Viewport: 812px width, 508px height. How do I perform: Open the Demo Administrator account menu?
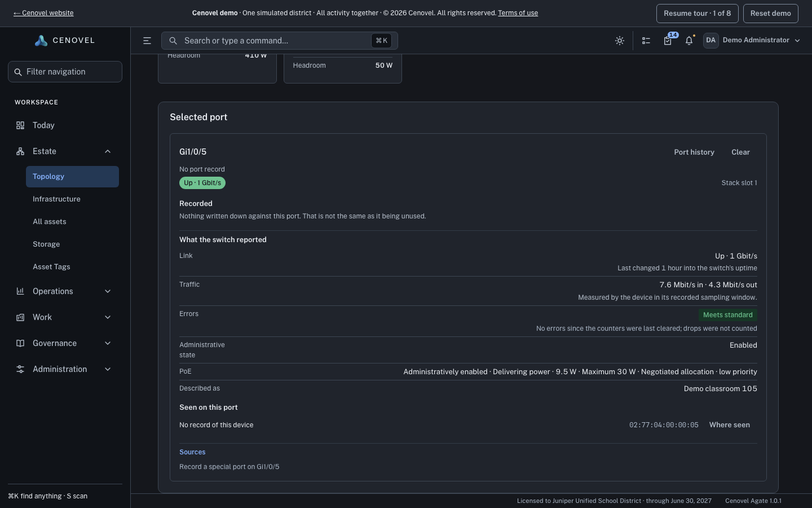tap(752, 40)
